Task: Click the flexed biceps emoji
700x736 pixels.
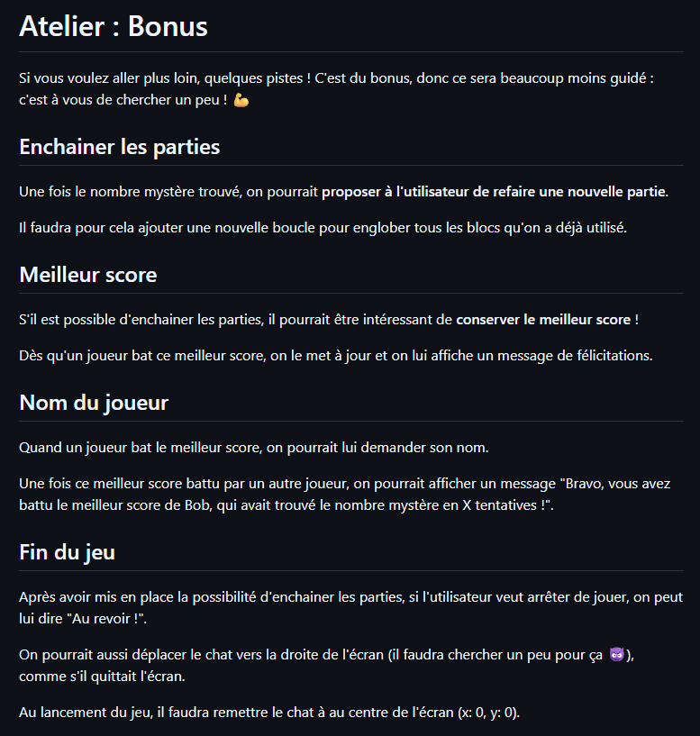Action: [241, 100]
